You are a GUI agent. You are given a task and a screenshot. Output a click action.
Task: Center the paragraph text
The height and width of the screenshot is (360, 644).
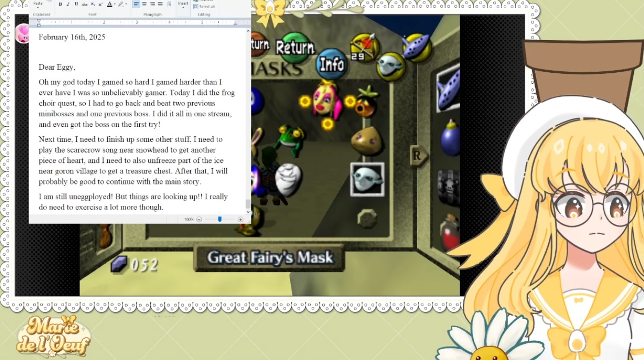click(145, 4)
